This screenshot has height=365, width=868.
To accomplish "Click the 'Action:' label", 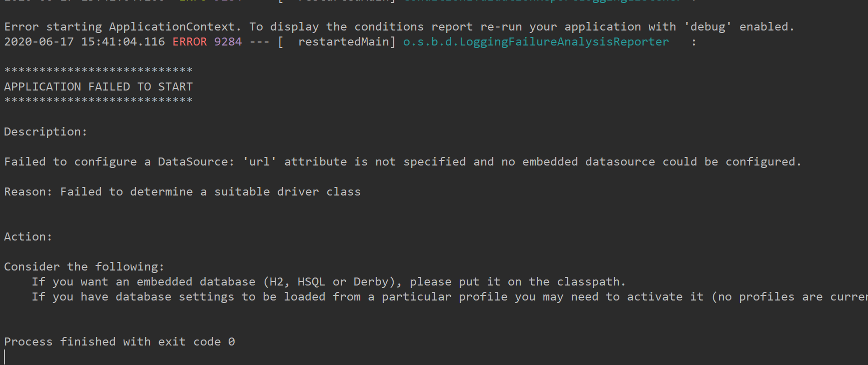I will tap(28, 237).
